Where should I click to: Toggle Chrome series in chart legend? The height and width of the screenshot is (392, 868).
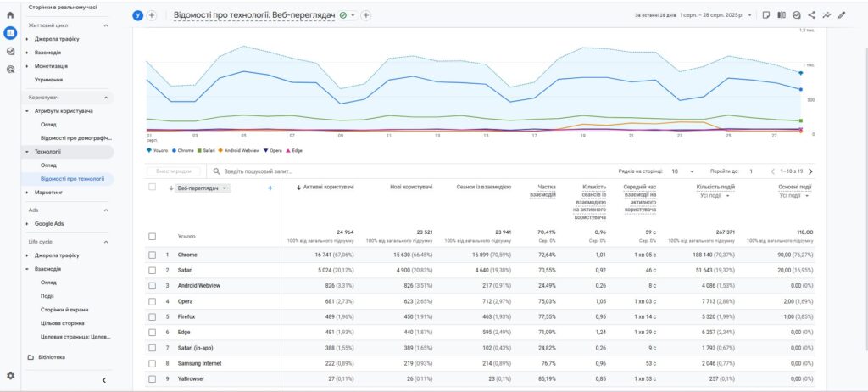(x=182, y=150)
